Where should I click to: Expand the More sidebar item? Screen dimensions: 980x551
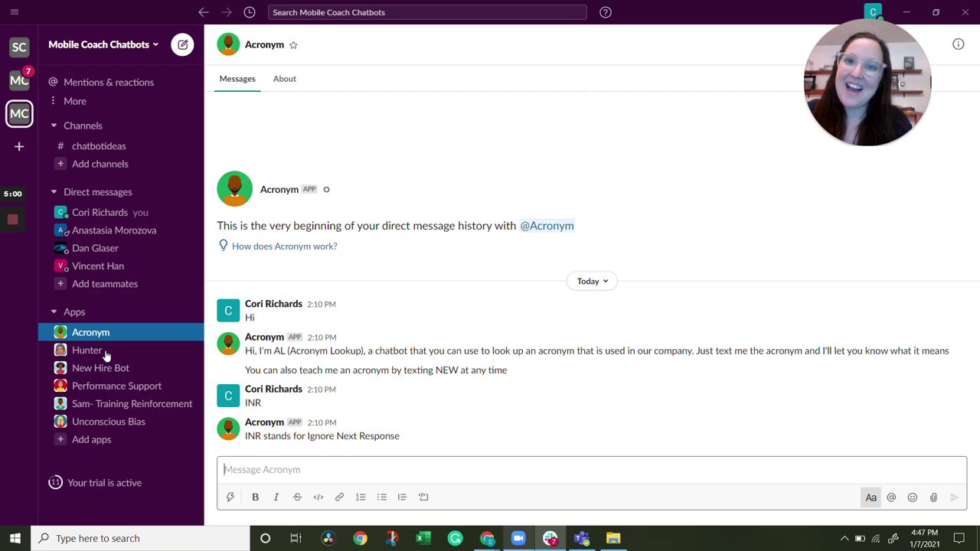tap(75, 101)
